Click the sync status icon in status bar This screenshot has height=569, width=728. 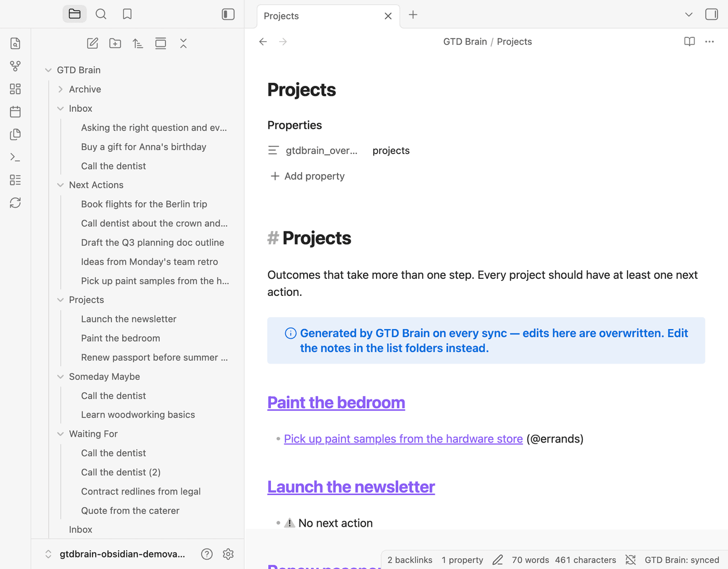630,560
